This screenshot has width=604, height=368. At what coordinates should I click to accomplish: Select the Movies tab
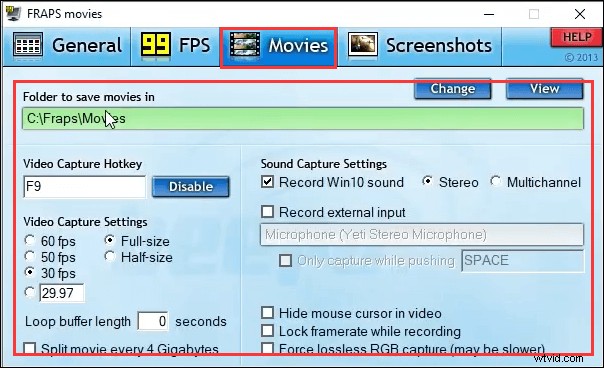point(279,48)
